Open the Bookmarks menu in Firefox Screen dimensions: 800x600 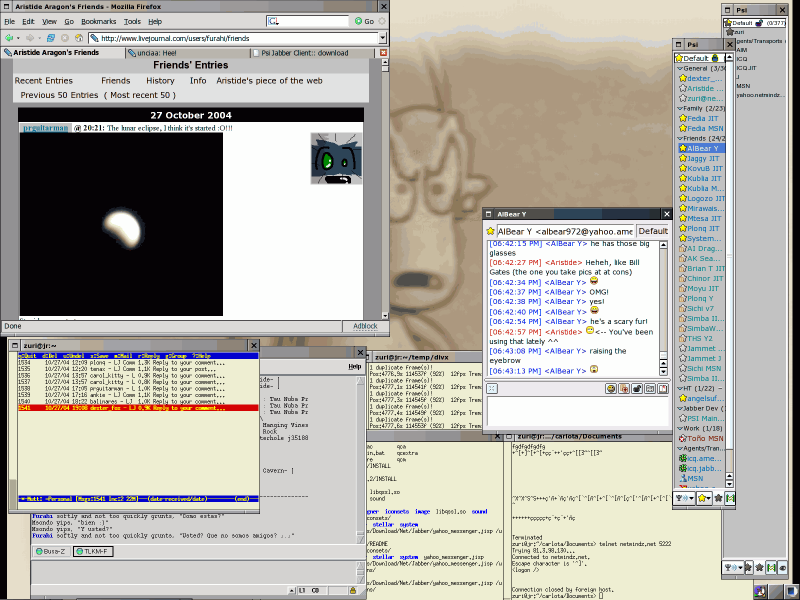(x=98, y=21)
